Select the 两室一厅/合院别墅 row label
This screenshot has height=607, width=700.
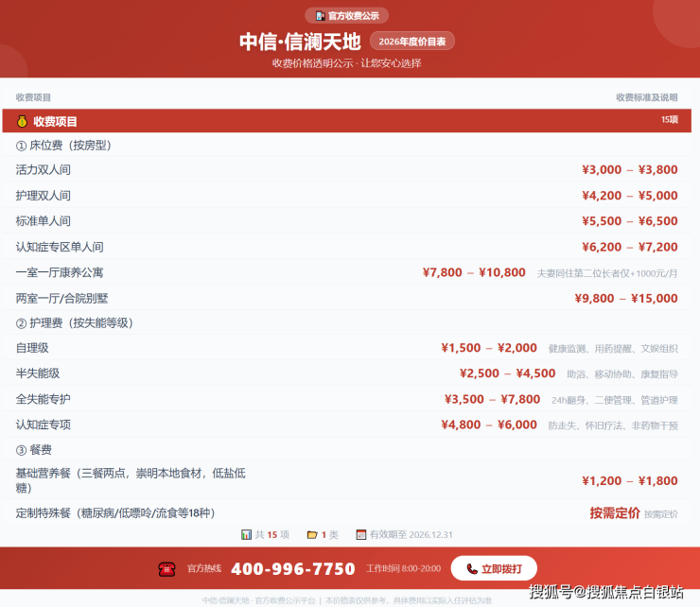61,298
